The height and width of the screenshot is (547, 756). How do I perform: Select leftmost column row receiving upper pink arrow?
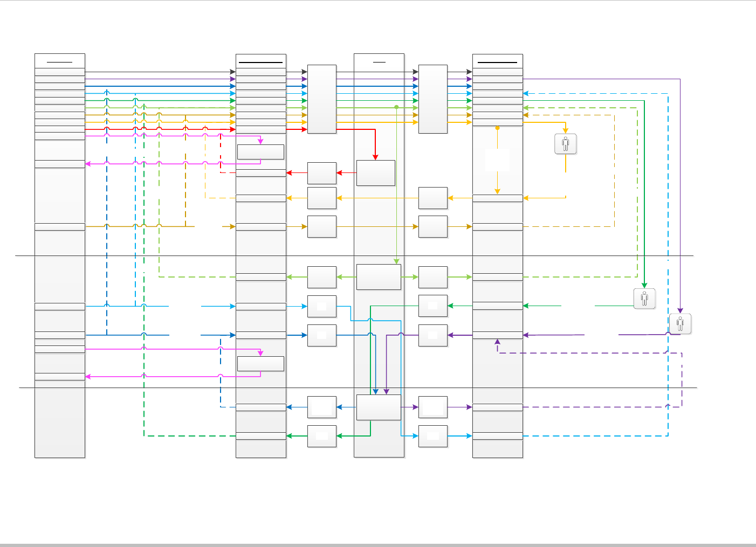[60, 164]
